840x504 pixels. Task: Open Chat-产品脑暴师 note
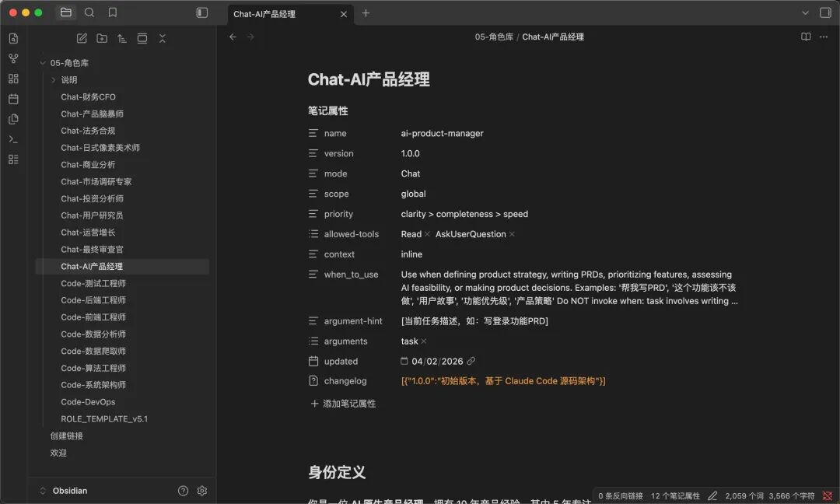(92, 114)
